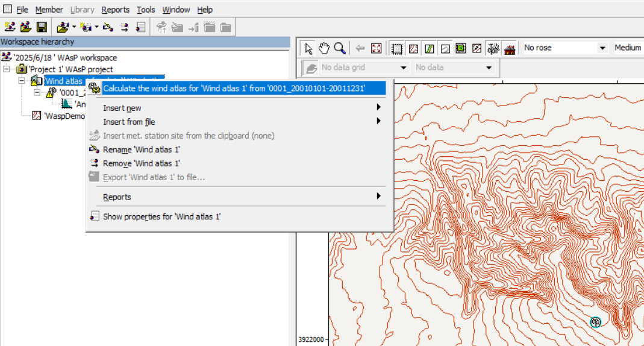The width and height of the screenshot is (644, 346).
Task: Click 'Rename Wind atlas 1' option
Action: pyautogui.click(x=142, y=149)
